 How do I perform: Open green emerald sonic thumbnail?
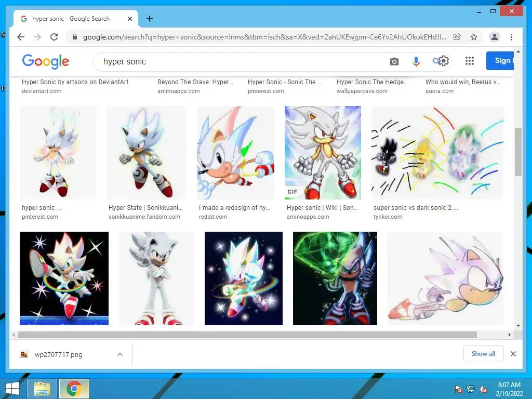[335, 278]
